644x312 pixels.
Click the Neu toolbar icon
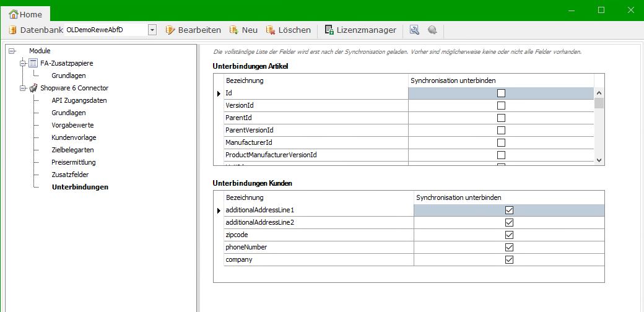[234, 30]
